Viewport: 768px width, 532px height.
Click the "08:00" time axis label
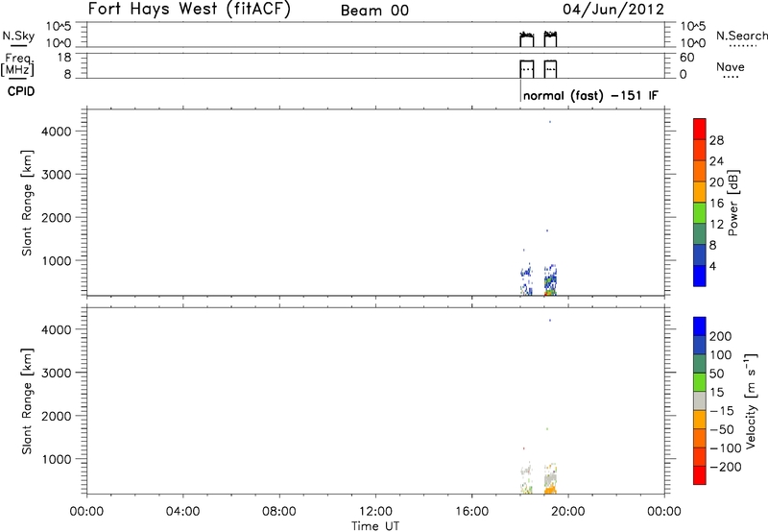[279, 512]
